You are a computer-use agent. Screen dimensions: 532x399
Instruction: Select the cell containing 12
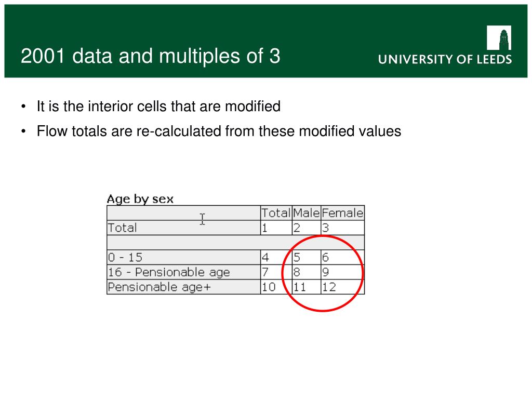tap(342, 287)
